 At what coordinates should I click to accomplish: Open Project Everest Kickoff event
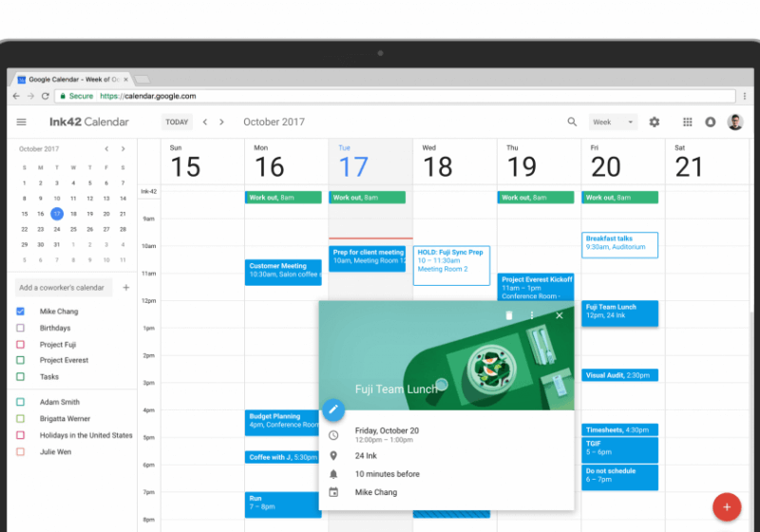click(x=536, y=287)
